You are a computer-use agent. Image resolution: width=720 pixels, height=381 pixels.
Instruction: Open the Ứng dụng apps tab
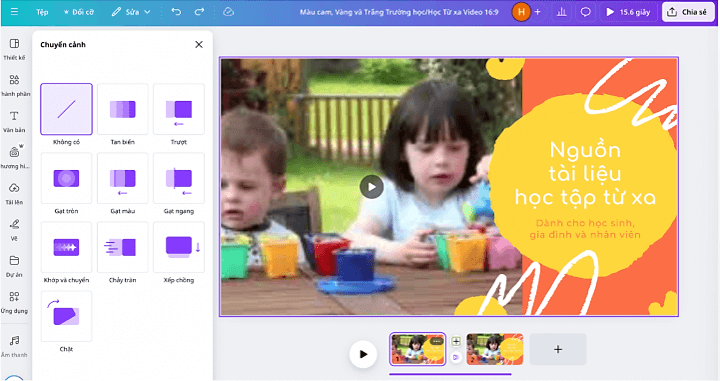tap(14, 303)
